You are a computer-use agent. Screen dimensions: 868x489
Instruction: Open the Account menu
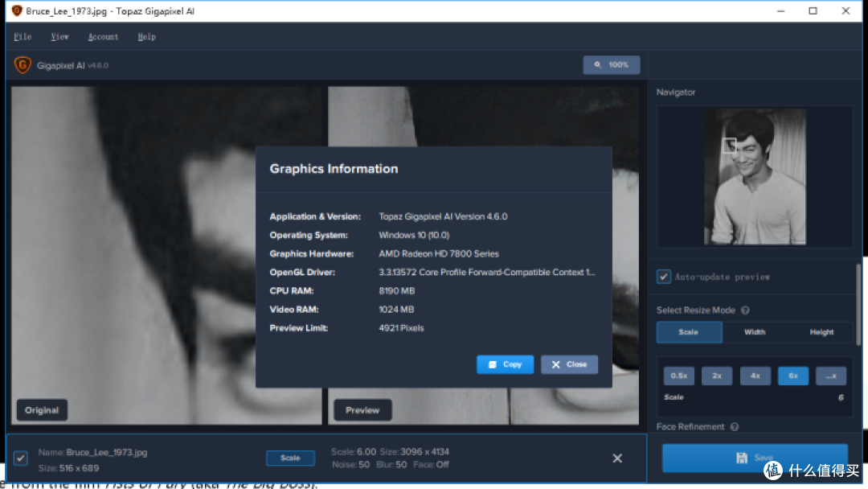coord(103,36)
